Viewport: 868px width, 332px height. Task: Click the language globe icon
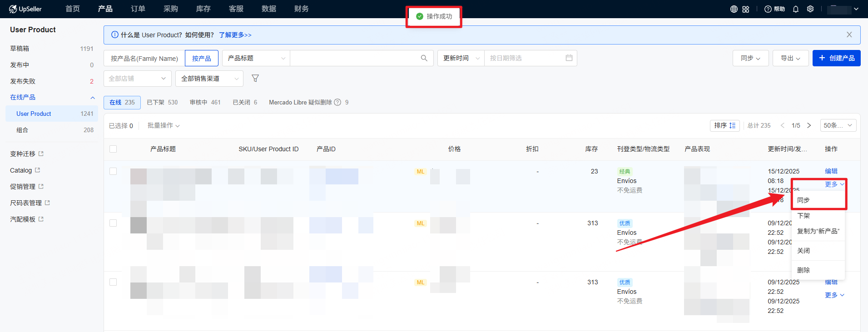coord(734,9)
